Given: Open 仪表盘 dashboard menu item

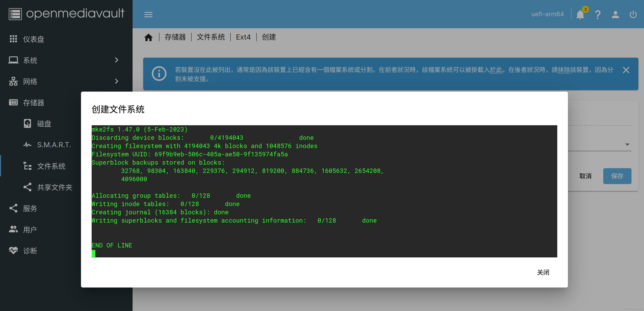Looking at the screenshot, I should [33, 39].
